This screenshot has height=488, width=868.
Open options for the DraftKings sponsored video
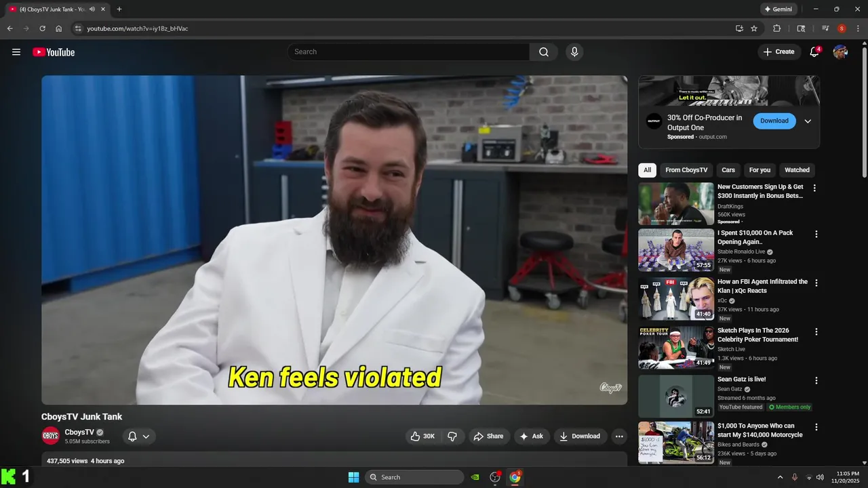[815, 188]
